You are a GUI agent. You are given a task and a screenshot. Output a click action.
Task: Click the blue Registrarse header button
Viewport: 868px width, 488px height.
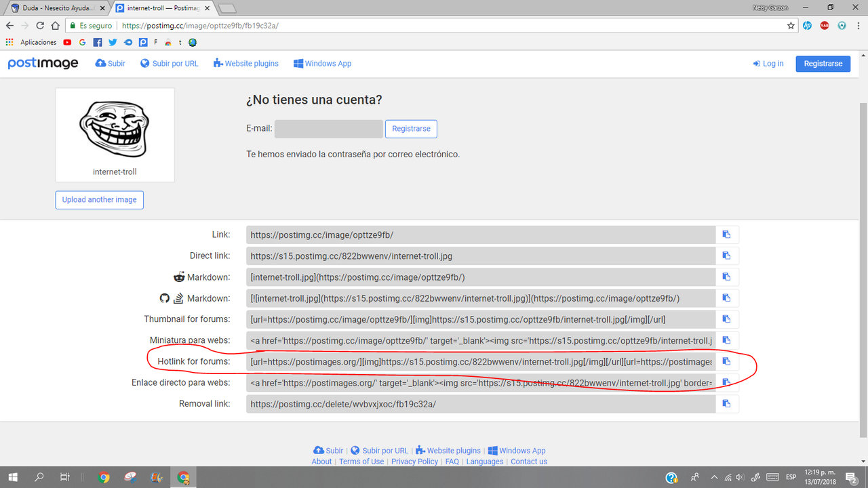[x=823, y=64]
